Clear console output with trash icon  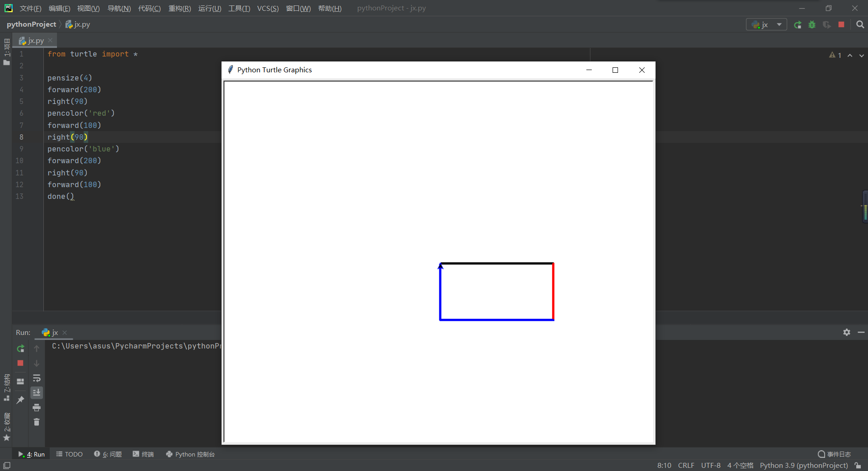[x=37, y=422]
